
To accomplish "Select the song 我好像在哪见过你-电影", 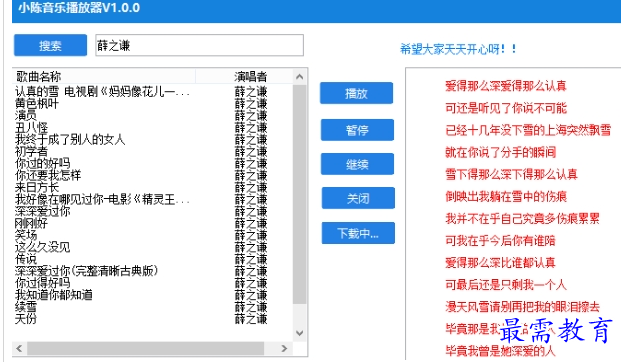I will [x=102, y=199].
